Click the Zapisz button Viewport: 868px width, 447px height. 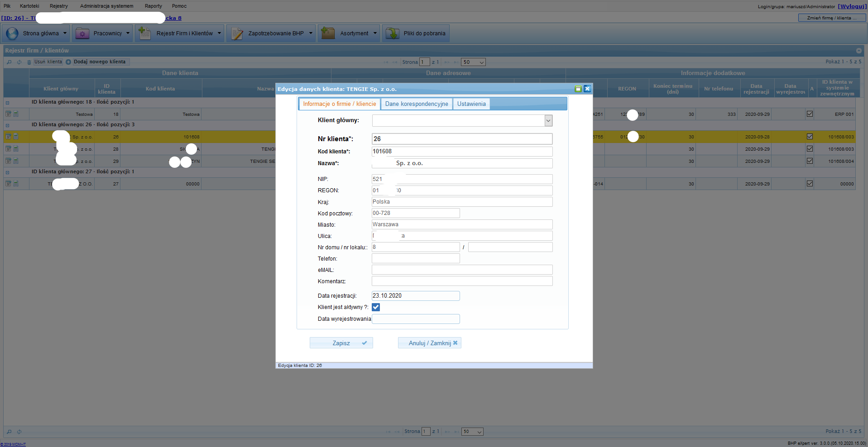pyautogui.click(x=341, y=343)
